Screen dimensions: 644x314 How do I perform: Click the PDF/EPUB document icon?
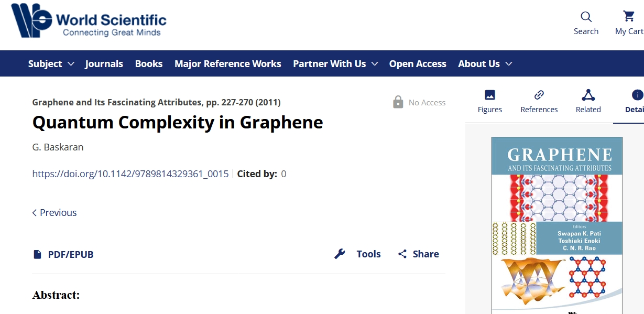(x=37, y=254)
